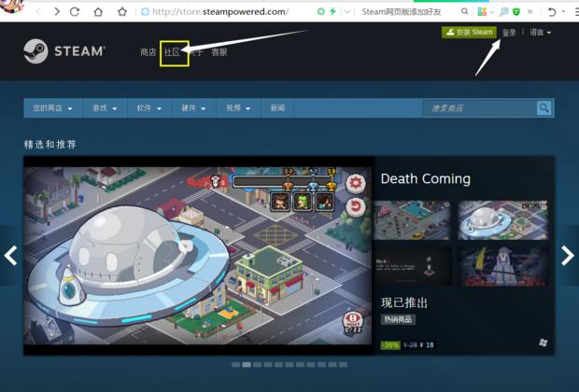This screenshot has width=579, height=392.
Task: Click the 精选和推荐 heading
Action: click(50, 145)
